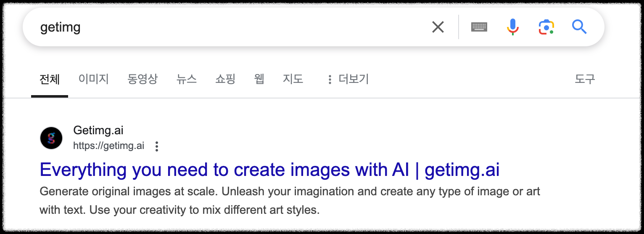Open the Getimg.ai favicon logo
This screenshot has width=644, height=234.
click(x=51, y=138)
